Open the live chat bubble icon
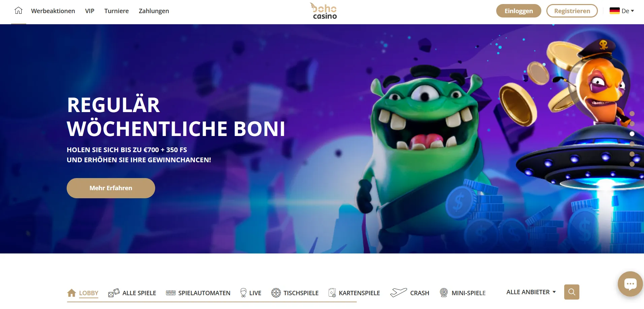The image size is (644, 309). pyautogui.click(x=630, y=284)
